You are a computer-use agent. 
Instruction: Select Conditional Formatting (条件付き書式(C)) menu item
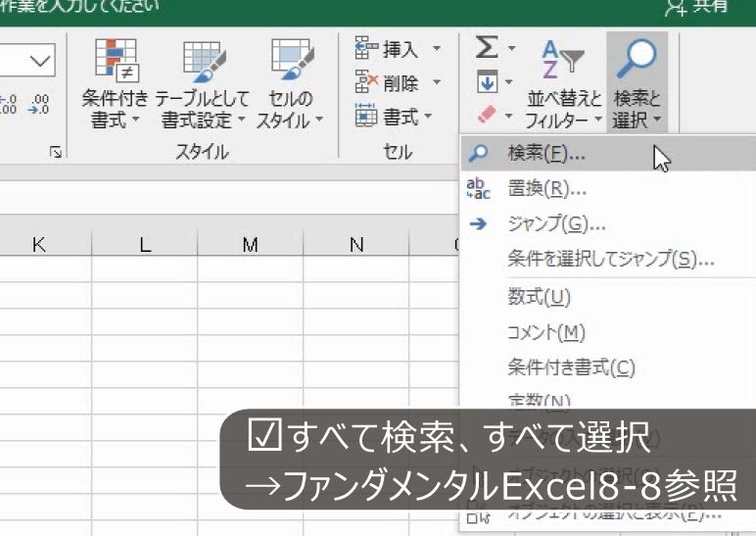tap(608, 368)
